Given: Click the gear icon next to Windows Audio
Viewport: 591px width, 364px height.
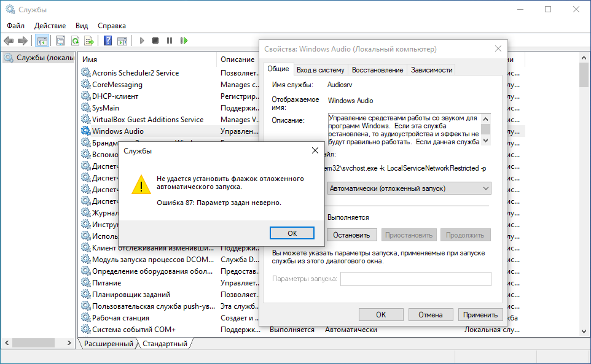Looking at the screenshot, I should point(86,131).
